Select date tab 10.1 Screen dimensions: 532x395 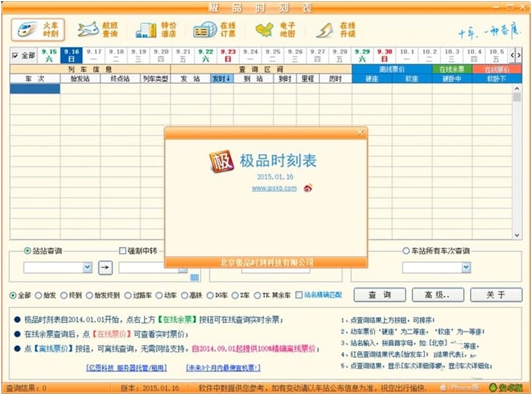tap(406, 55)
